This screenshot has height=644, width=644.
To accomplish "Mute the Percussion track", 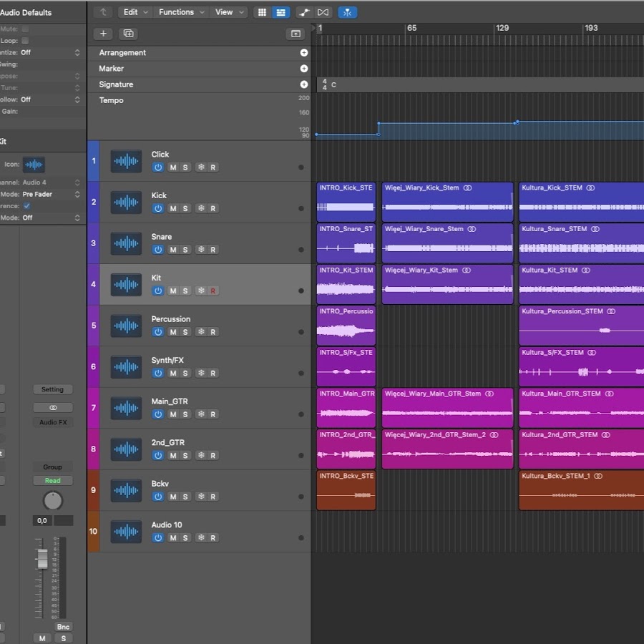I will (x=173, y=332).
